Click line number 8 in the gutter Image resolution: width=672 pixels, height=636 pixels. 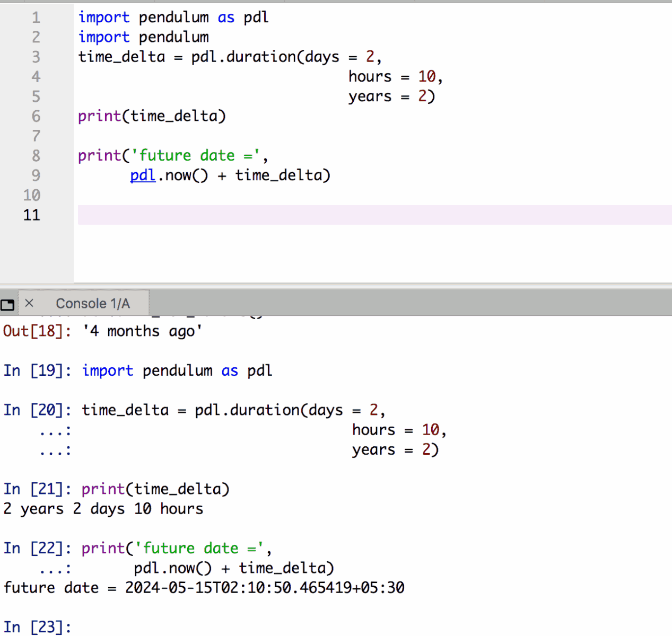point(36,156)
